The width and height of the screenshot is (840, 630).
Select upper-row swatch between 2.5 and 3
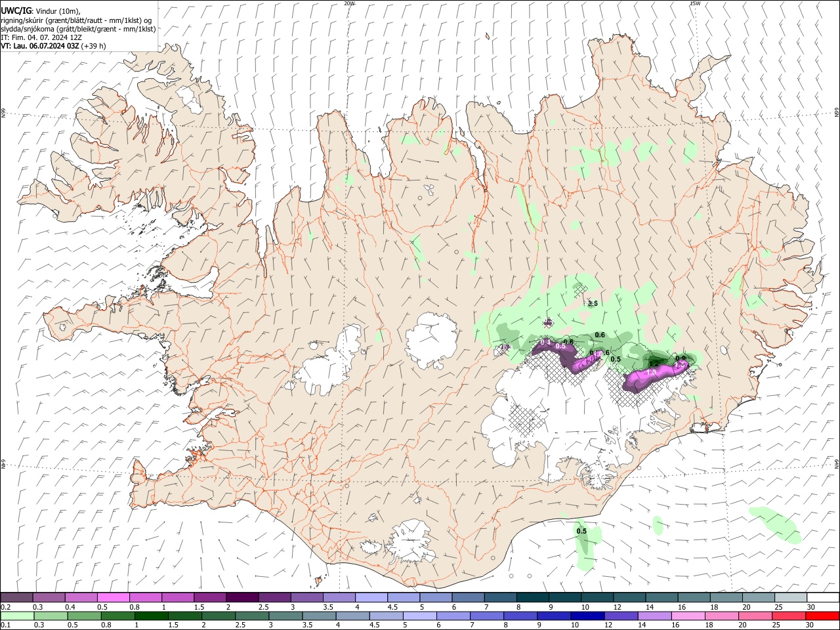pyautogui.click(x=274, y=597)
